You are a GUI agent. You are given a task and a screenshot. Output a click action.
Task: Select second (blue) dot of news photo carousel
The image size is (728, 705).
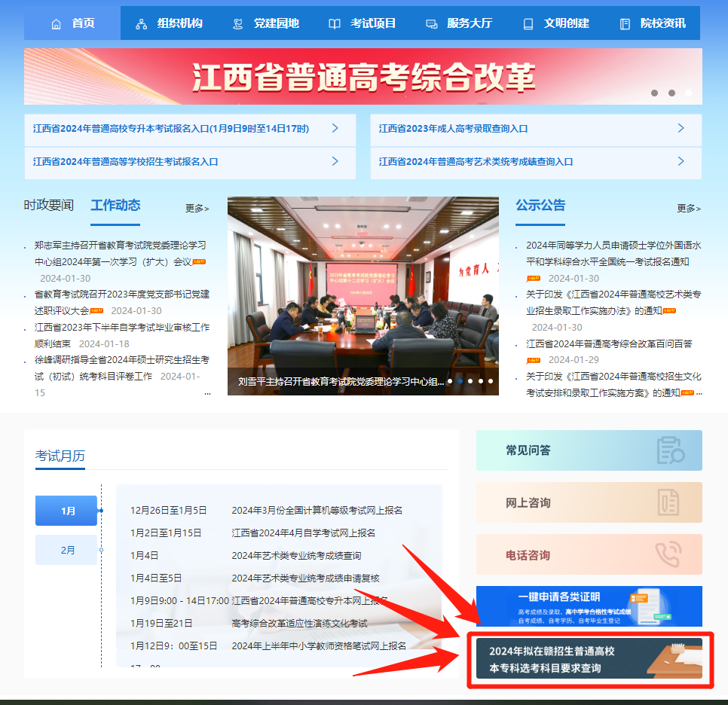point(460,381)
